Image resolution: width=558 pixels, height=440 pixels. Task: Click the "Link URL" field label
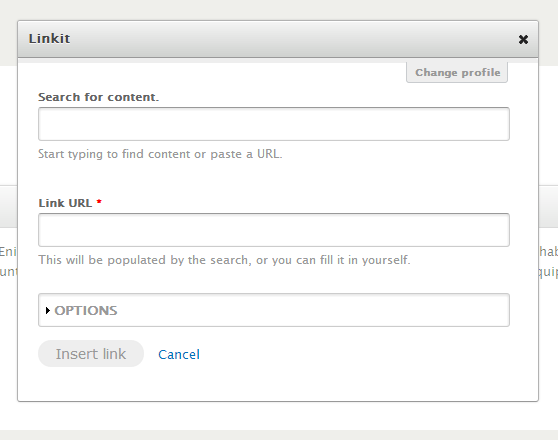[x=65, y=203]
